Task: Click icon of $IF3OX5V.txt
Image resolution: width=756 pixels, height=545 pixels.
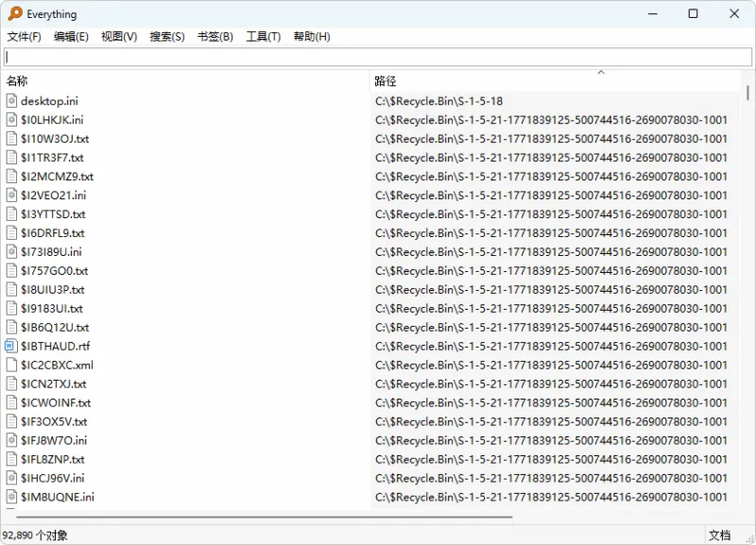Action: pyautogui.click(x=11, y=421)
